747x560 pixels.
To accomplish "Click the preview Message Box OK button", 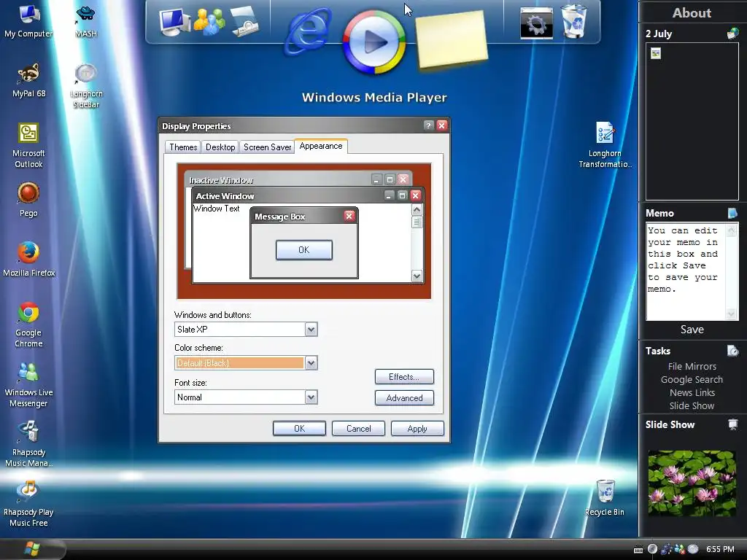I will tap(304, 250).
